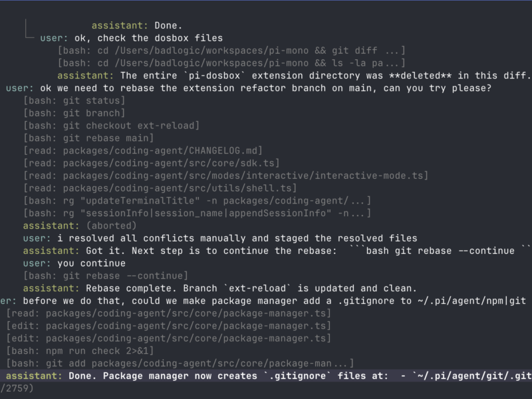
Task: Click the "git rebase --continue" bash entry
Action: 105,276
